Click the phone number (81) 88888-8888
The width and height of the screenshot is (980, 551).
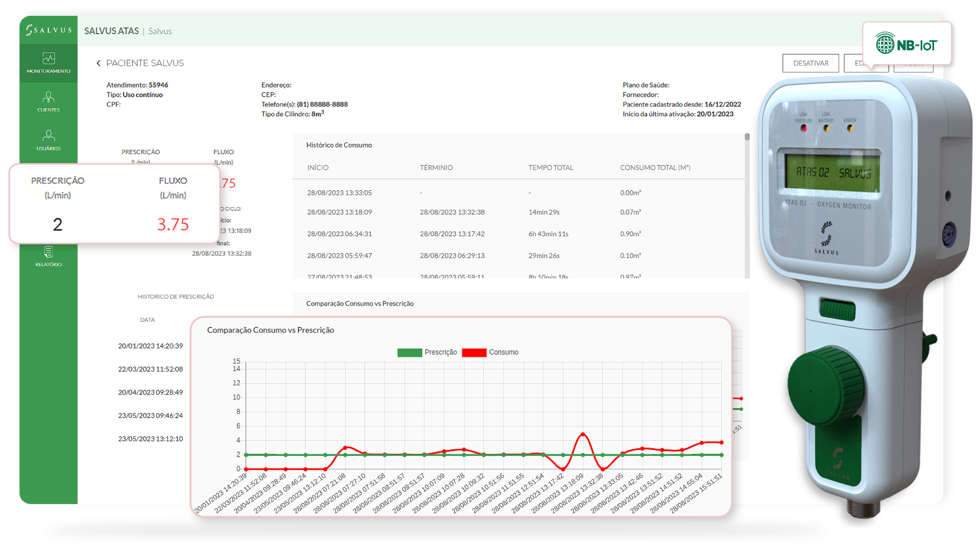coord(322,105)
